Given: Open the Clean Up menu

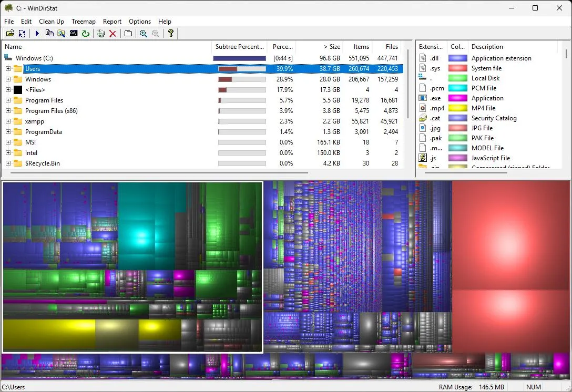Looking at the screenshot, I should tap(52, 21).
